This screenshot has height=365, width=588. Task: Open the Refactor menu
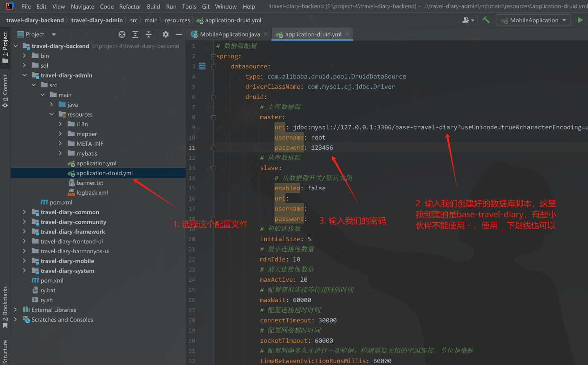[x=130, y=7]
